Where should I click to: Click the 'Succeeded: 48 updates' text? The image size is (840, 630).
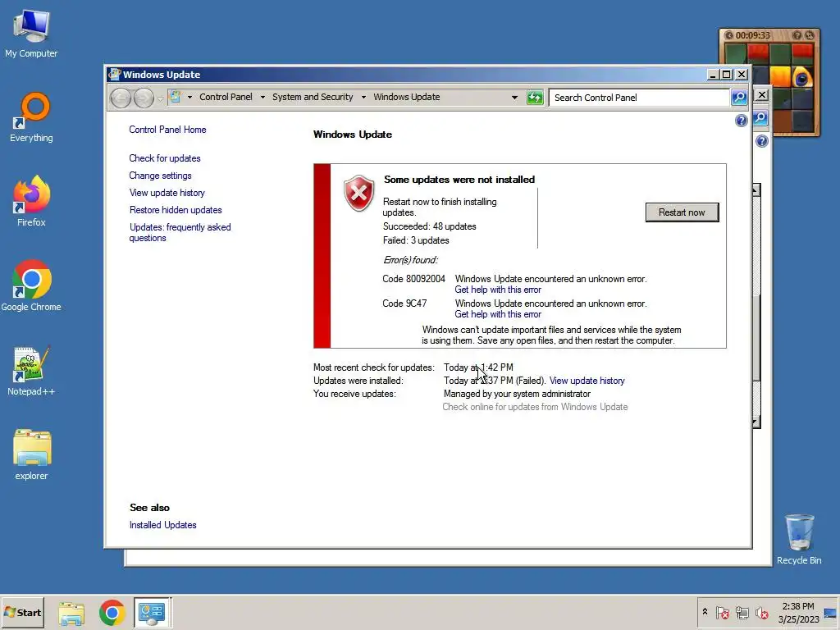click(x=429, y=226)
